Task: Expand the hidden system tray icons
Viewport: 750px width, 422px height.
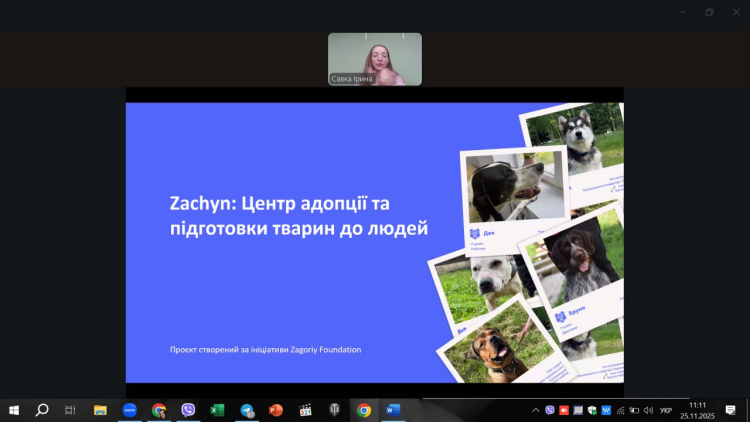Action: [x=536, y=410]
